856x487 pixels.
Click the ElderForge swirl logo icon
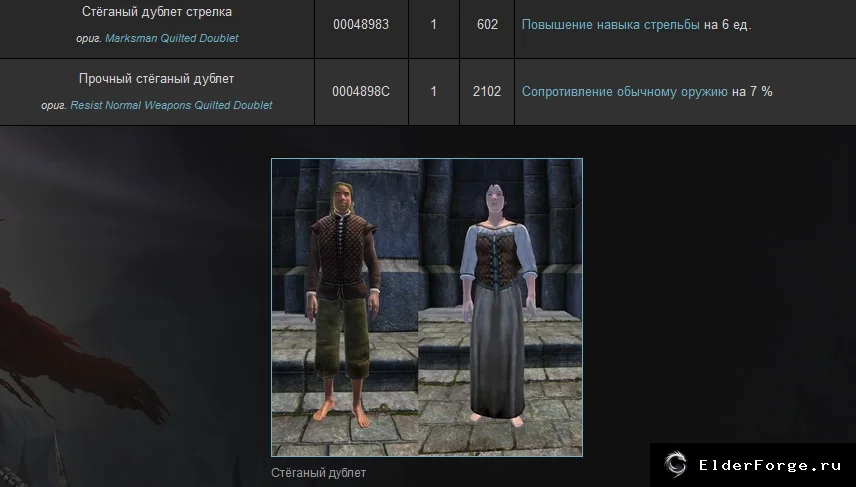[675, 465]
